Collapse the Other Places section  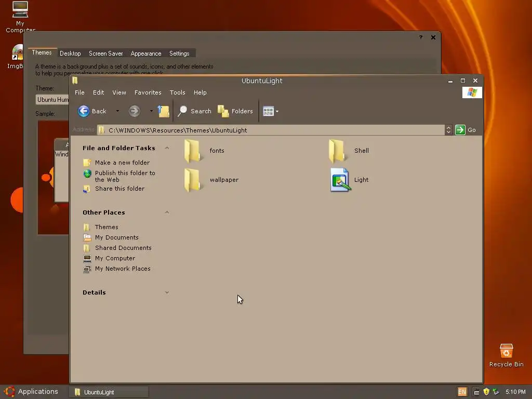(167, 212)
